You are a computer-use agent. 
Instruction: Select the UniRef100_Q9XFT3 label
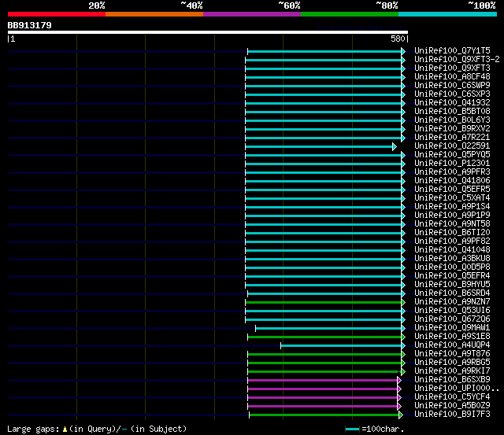[x=452, y=68]
